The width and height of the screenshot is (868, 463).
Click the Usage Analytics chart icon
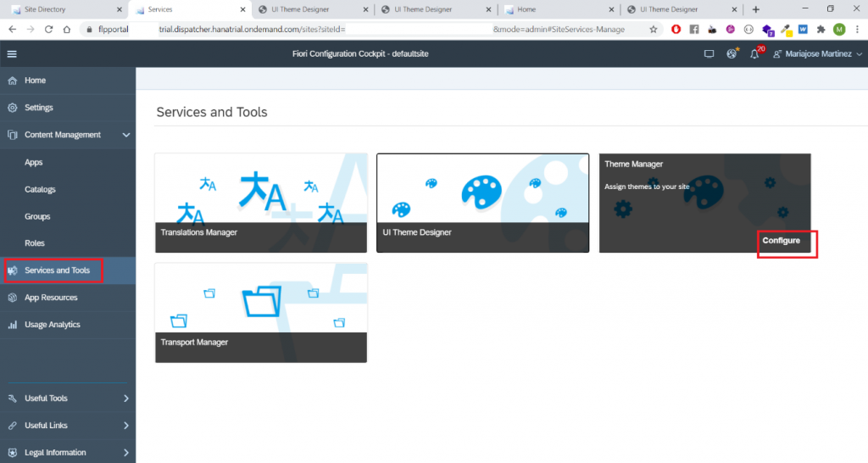(x=12, y=325)
